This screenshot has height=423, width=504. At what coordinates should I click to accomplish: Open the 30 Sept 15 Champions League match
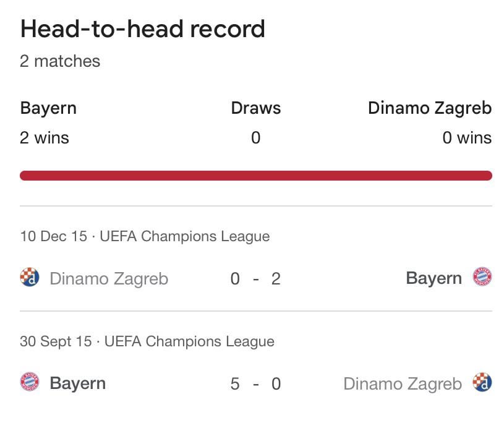(x=147, y=341)
